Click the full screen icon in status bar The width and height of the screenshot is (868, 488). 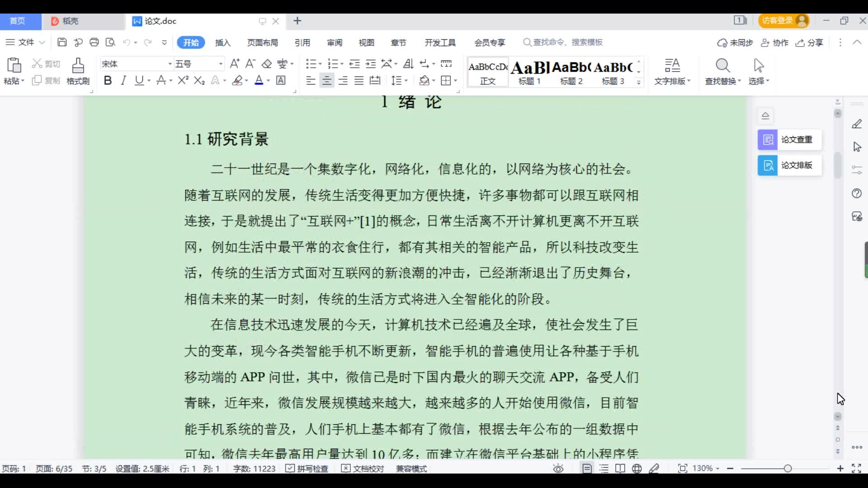point(856,469)
